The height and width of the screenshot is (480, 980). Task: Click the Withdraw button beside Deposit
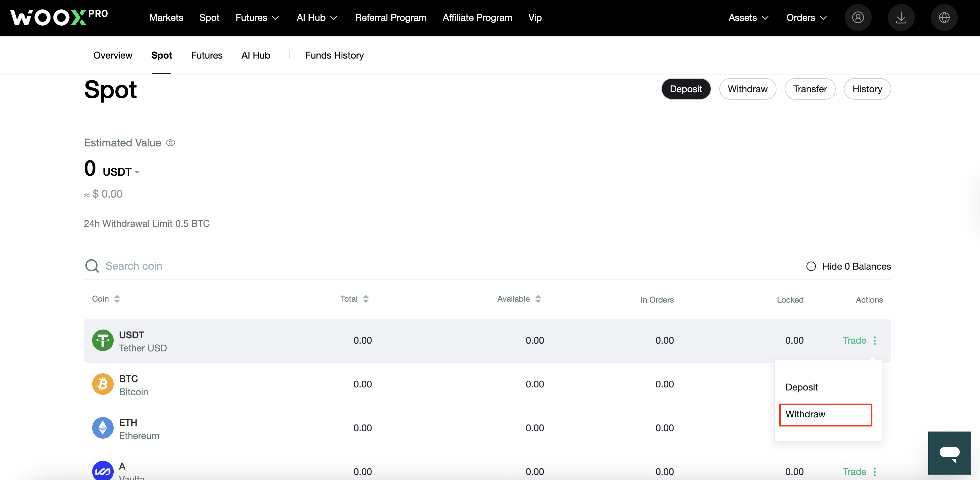pyautogui.click(x=748, y=89)
